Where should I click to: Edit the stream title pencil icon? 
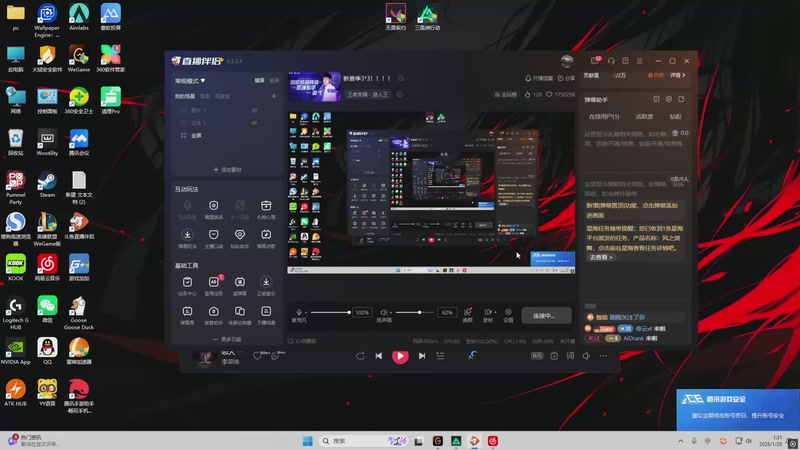[x=401, y=78]
